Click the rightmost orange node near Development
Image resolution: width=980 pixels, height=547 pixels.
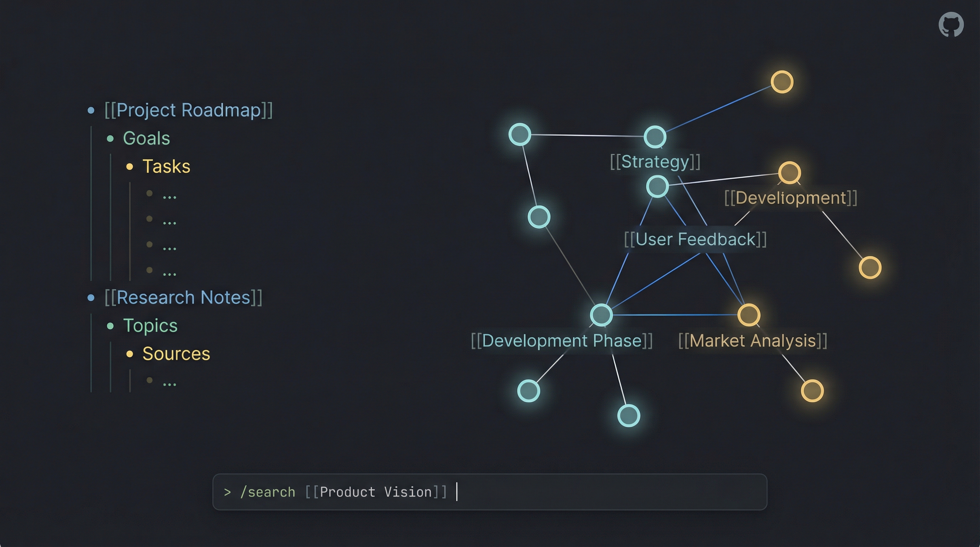click(x=870, y=268)
